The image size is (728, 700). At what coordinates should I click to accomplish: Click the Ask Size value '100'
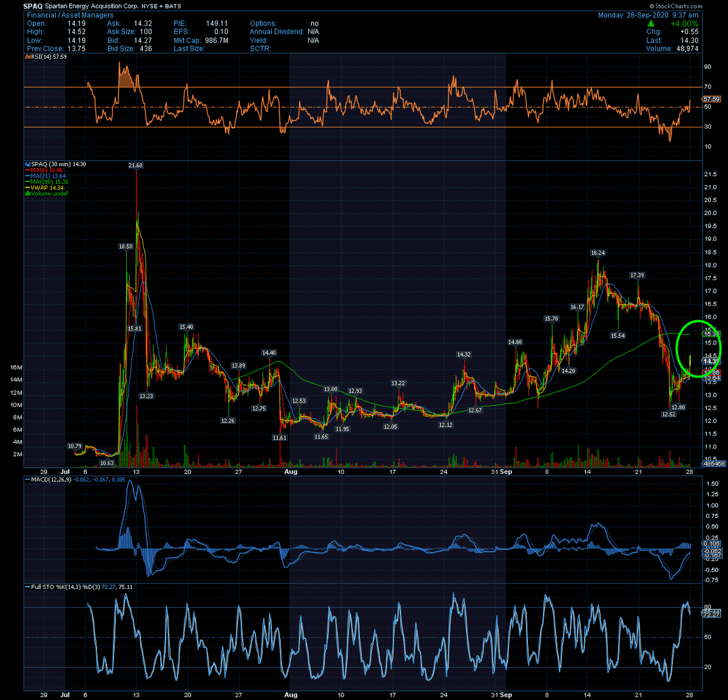(x=146, y=32)
